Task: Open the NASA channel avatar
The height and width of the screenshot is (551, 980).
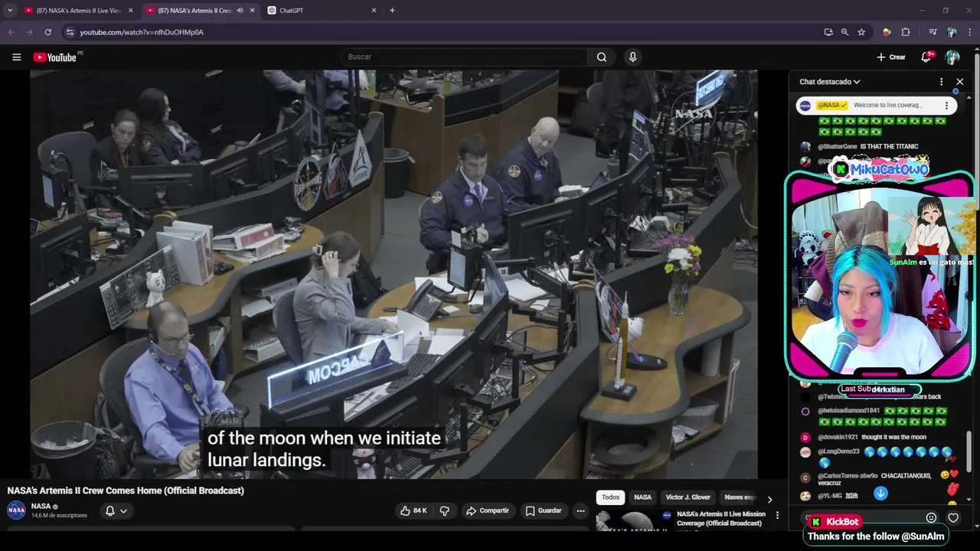Action: pos(16,510)
